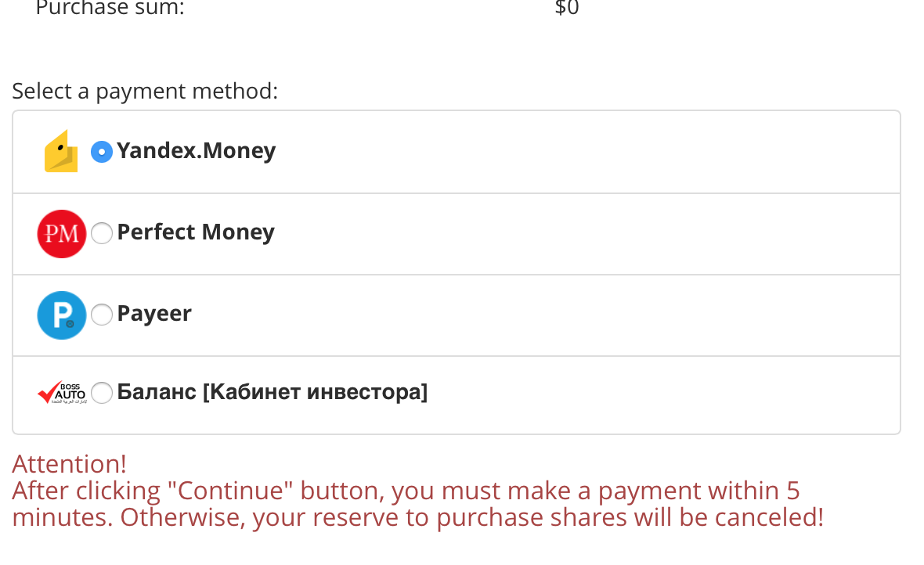The height and width of the screenshot is (565, 924).
Task: Click the red PM Perfect Money logo
Action: point(61,233)
